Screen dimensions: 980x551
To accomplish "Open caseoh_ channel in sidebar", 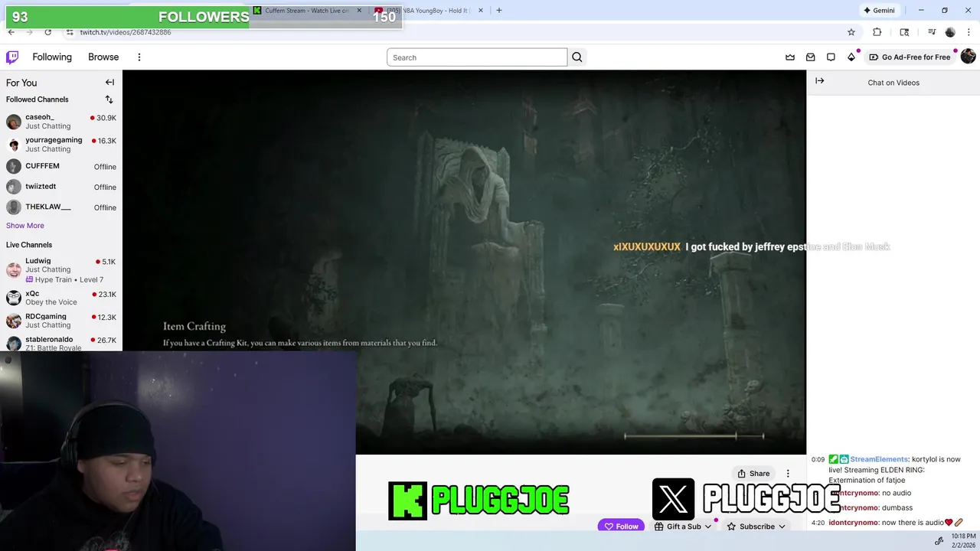I will 61,122.
